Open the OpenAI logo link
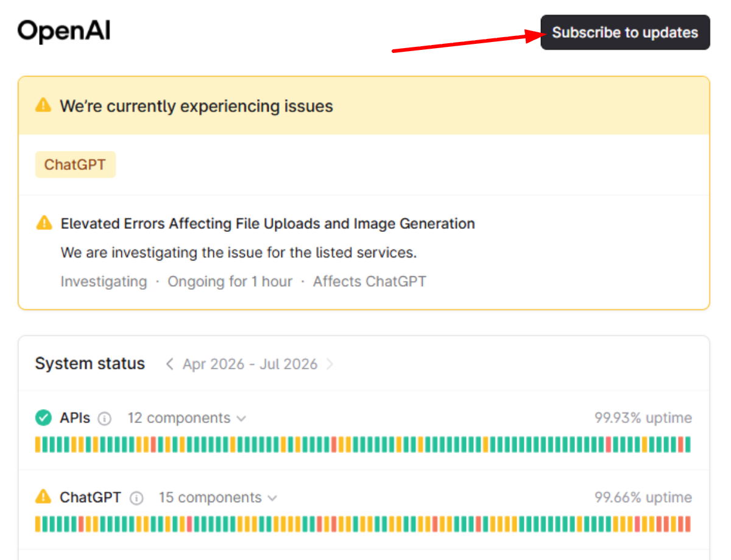This screenshot has height=560, width=731. (64, 31)
